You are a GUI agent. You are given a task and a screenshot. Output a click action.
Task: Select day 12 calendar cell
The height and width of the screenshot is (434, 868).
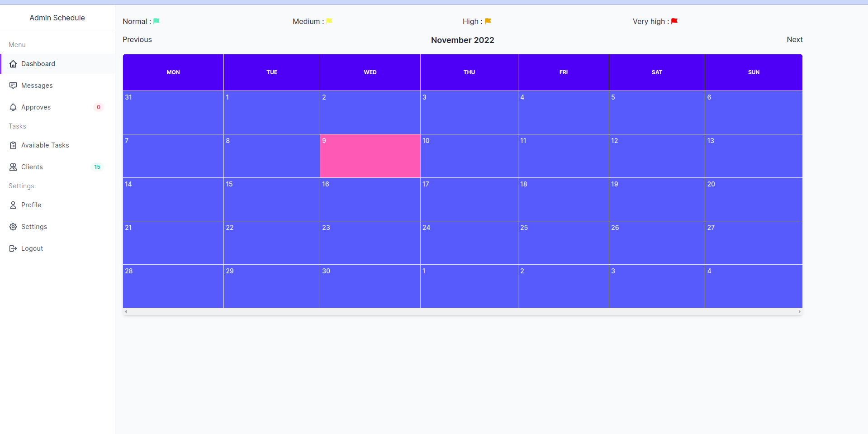[657, 156]
